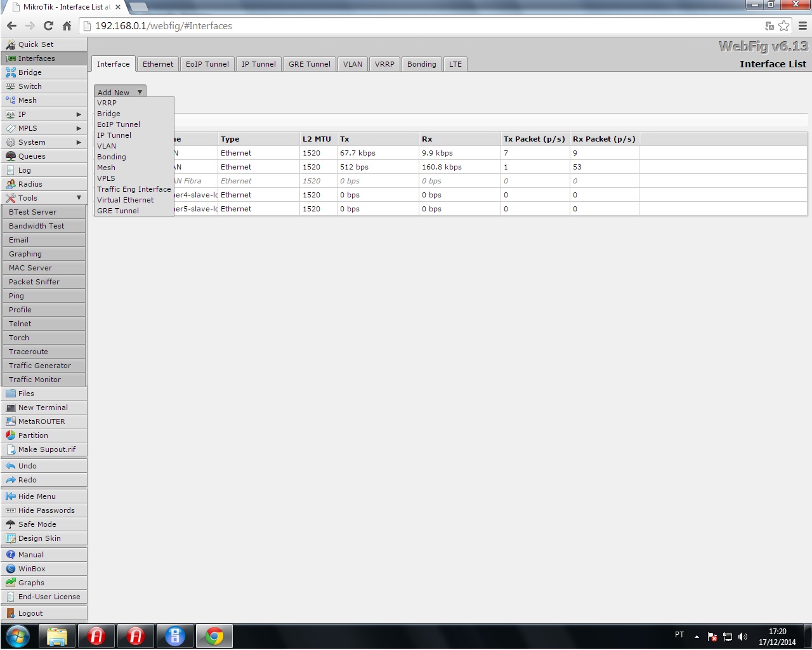Click the Interfaces icon in sidebar
This screenshot has height=650, width=812.
(11, 58)
